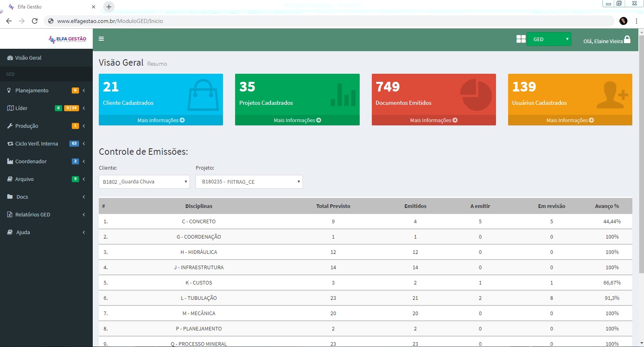Click the page vertical scrollbar
Image resolution: width=644 pixels, height=347 pixels.
pyautogui.click(x=641, y=161)
